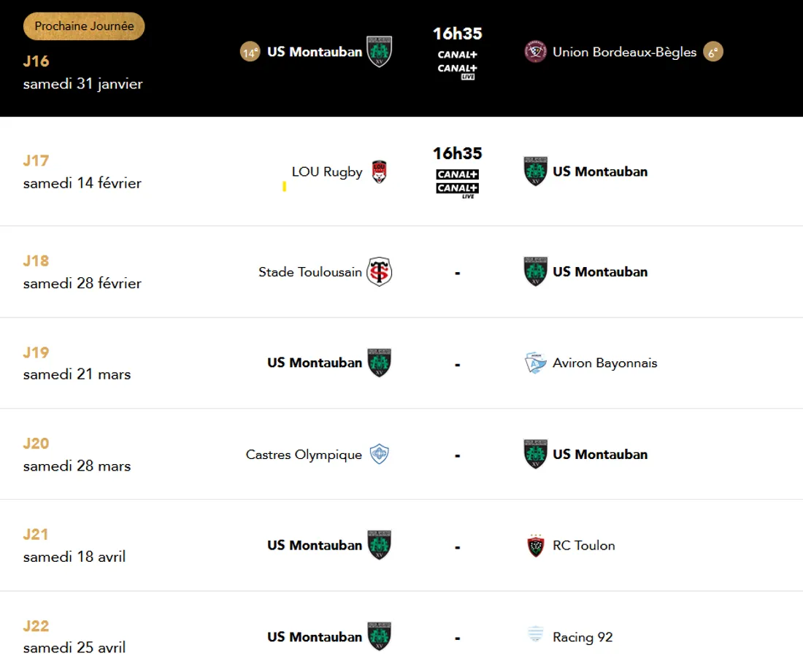Select the Stade Toulousain team name
This screenshot has width=803, height=672.
click(x=310, y=271)
